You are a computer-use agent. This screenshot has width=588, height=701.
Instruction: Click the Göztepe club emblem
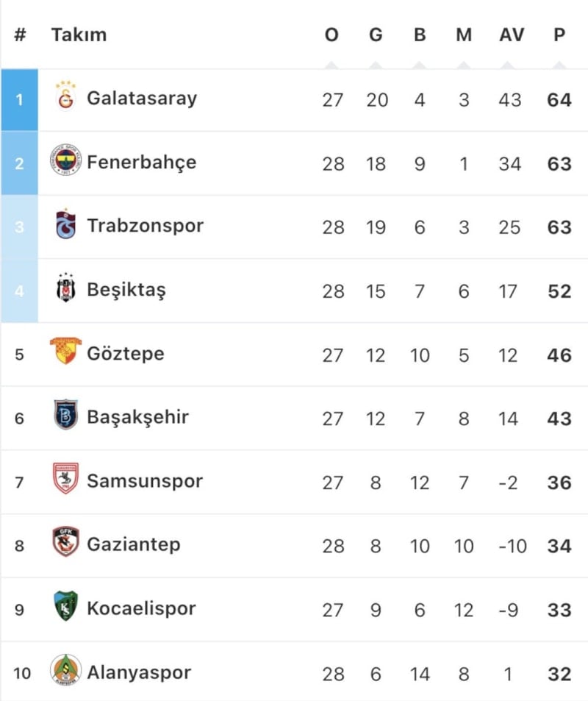pyautogui.click(x=65, y=352)
